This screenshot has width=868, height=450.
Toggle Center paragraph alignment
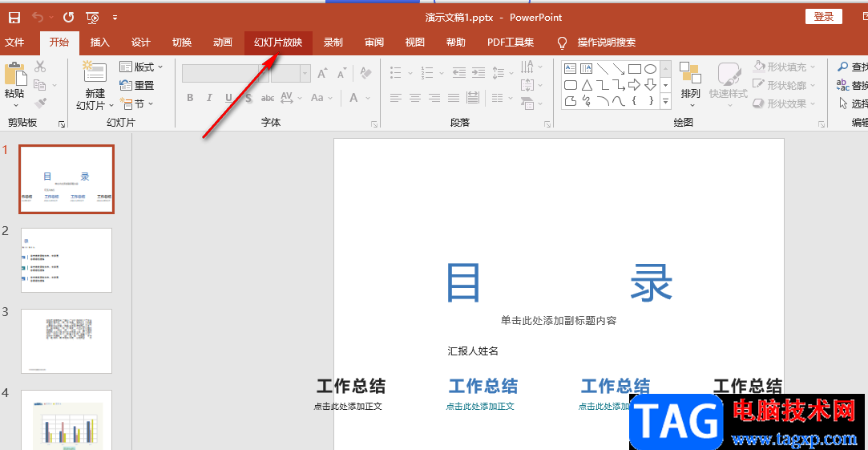pos(414,98)
